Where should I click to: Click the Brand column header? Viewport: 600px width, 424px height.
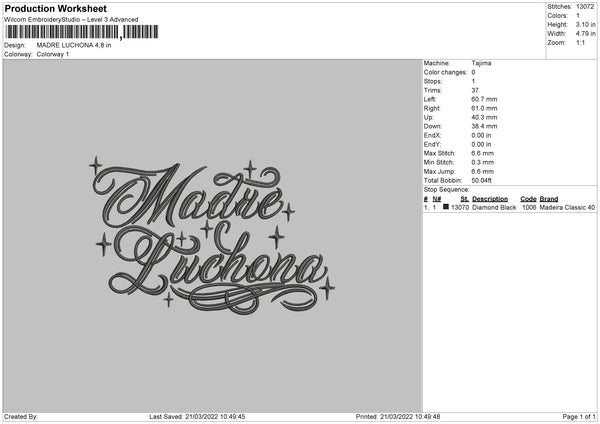(x=549, y=199)
